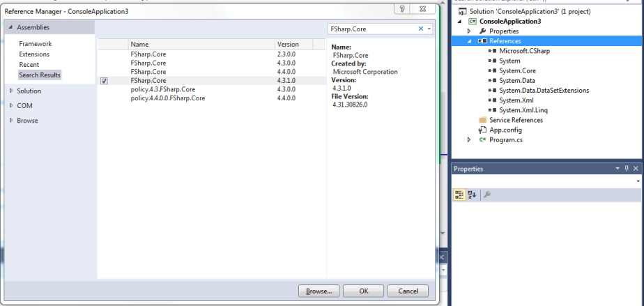Click the Categorized view icon in Properties
644x306 pixels.
point(460,195)
